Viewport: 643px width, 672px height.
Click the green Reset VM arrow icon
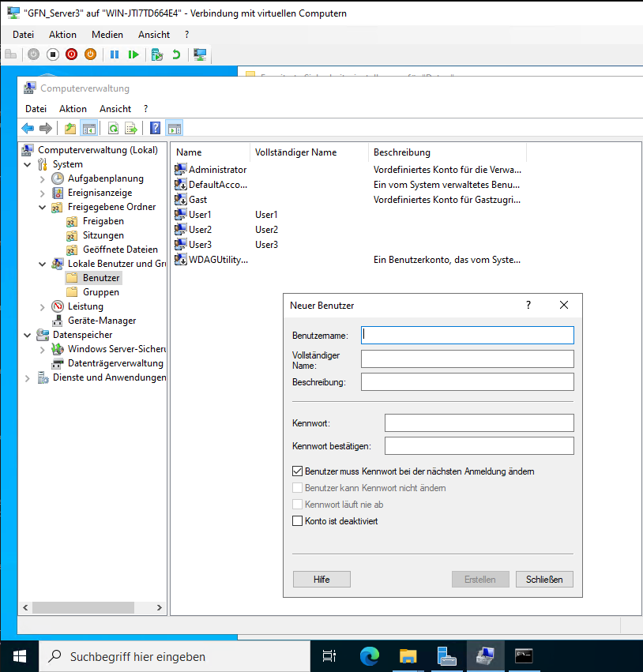coord(133,54)
